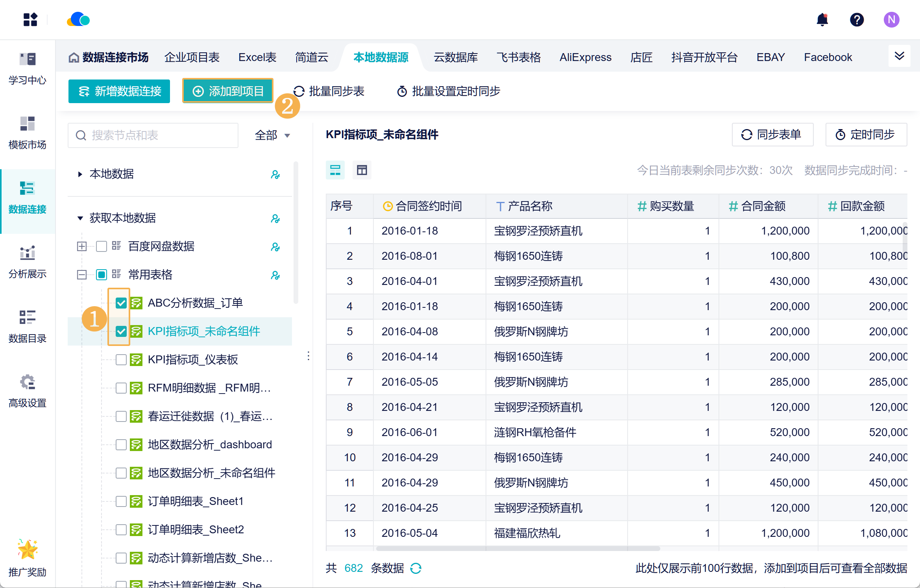Screen dimensions: 920x588
Task: Open the app grid launcher icon
Action: [x=30, y=20]
